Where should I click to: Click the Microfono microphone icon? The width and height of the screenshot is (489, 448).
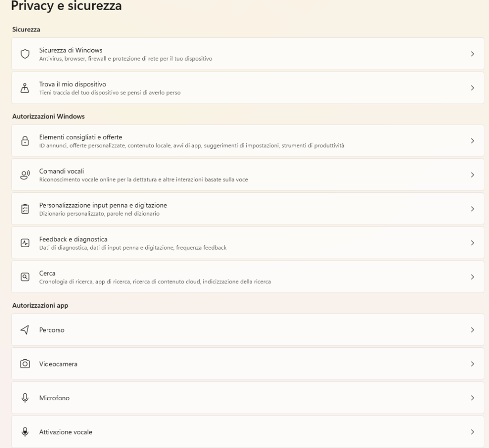coord(25,398)
